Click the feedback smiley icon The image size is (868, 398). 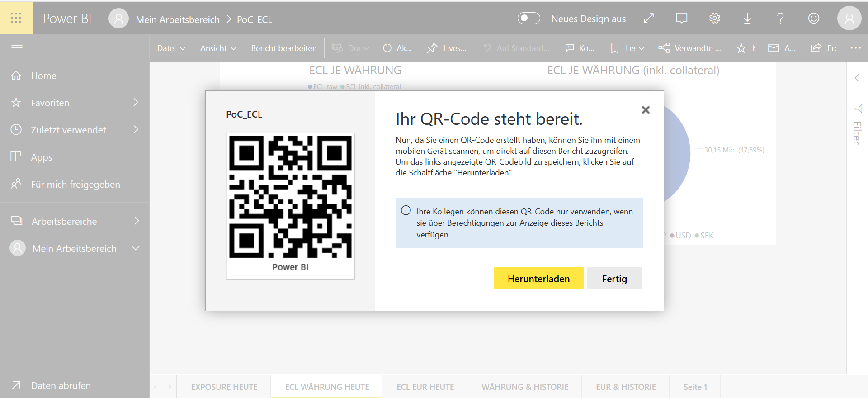[813, 18]
